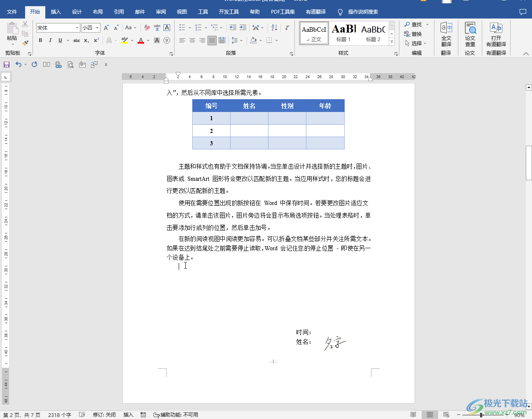Image resolution: width=532 pixels, height=419 pixels.
Task: Switch to Review (审阅) tab
Action: click(161, 12)
